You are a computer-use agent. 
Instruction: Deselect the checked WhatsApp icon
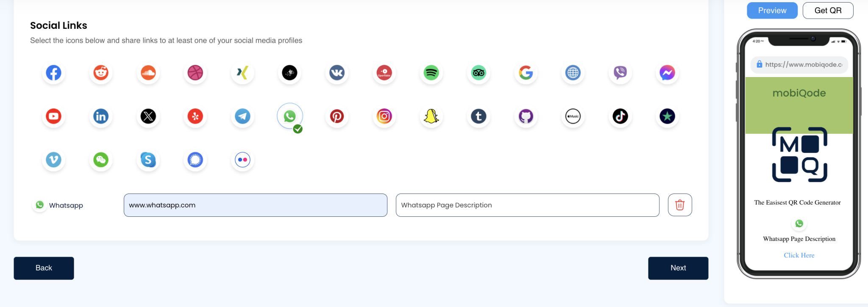click(x=290, y=116)
